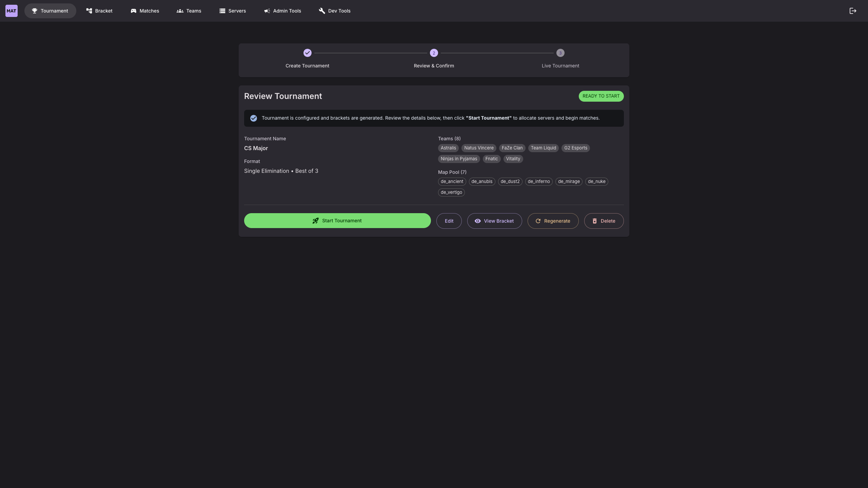The width and height of the screenshot is (868, 488).
Task: Click the MAT logo icon
Action: tap(12, 11)
